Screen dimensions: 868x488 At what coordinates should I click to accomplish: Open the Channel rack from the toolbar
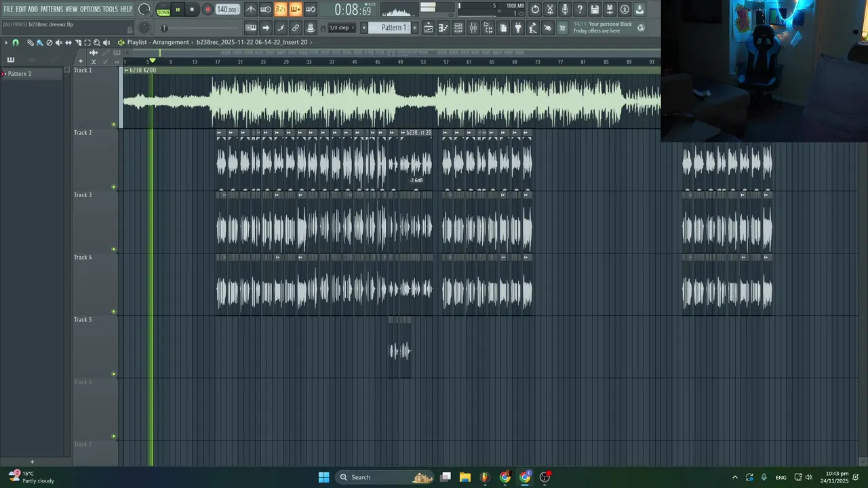click(x=458, y=28)
